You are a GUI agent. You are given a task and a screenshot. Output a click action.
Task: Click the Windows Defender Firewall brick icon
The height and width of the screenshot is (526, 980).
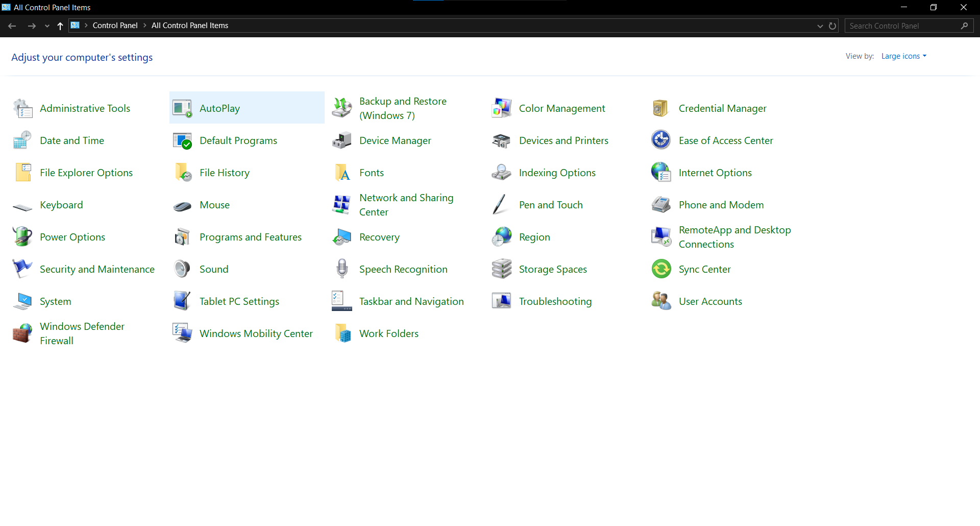[x=22, y=333]
